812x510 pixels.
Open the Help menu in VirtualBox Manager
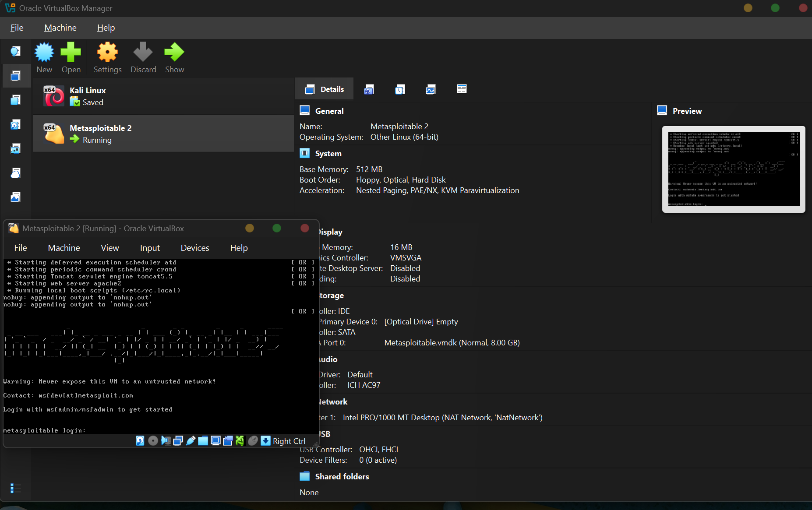106,28
